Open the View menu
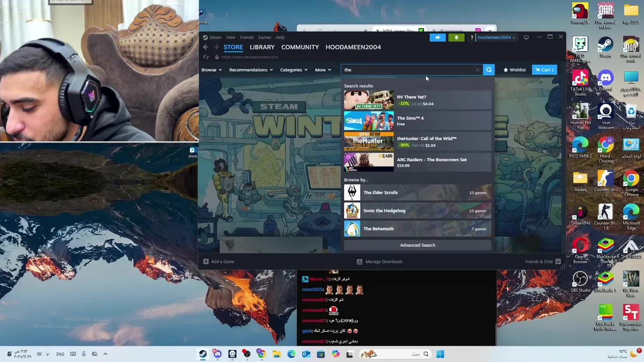The width and height of the screenshot is (644, 362). (230, 37)
